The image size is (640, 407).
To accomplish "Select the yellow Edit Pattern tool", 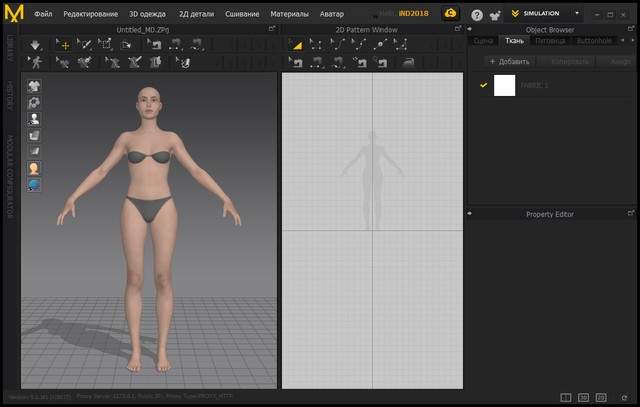I will pyautogui.click(x=296, y=45).
